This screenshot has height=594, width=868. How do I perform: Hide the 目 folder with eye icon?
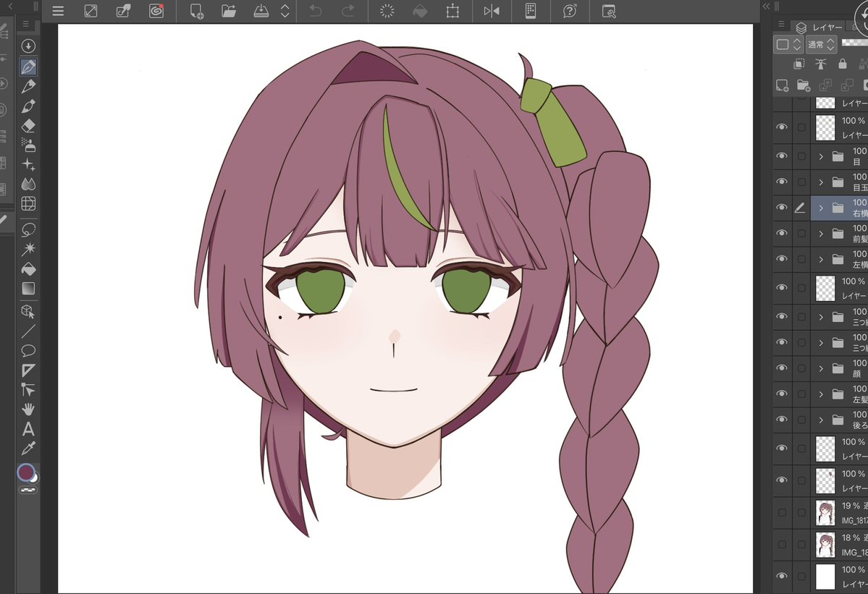[x=782, y=156]
